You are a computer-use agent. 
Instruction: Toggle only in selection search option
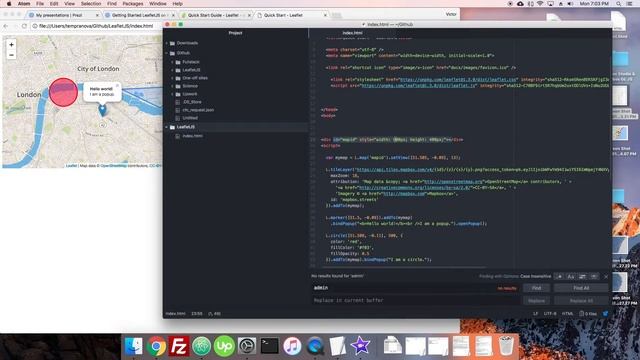[582, 277]
